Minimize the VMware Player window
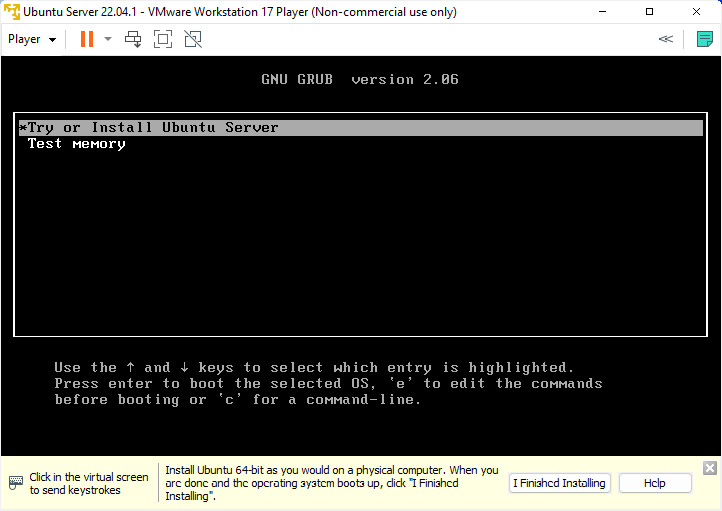This screenshot has width=722, height=511. tap(602, 12)
